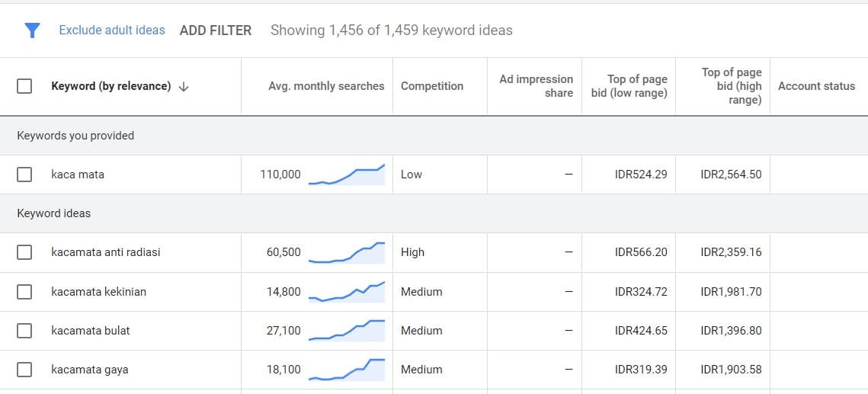Toggle the select-all checkbox in header row
The height and width of the screenshot is (394, 868).
(24, 86)
